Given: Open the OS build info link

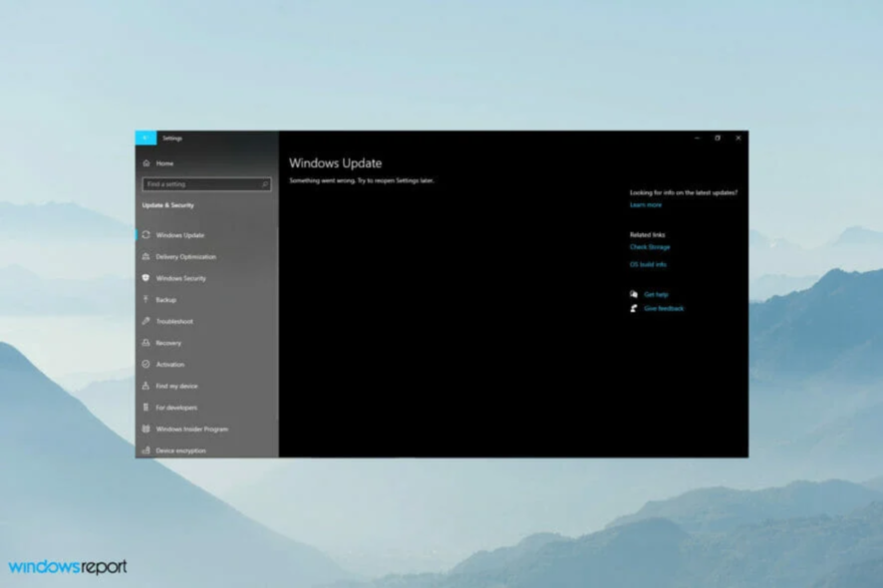Looking at the screenshot, I should pyautogui.click(x=648, y=264).
